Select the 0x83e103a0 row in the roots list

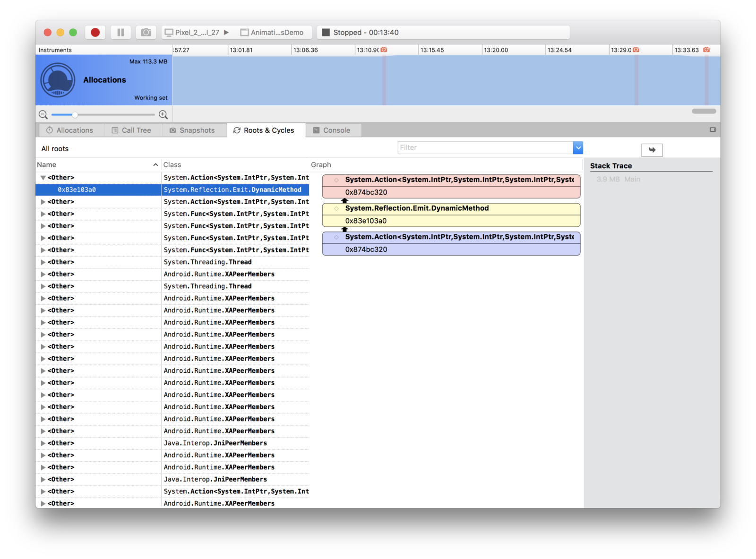[172, 189]
